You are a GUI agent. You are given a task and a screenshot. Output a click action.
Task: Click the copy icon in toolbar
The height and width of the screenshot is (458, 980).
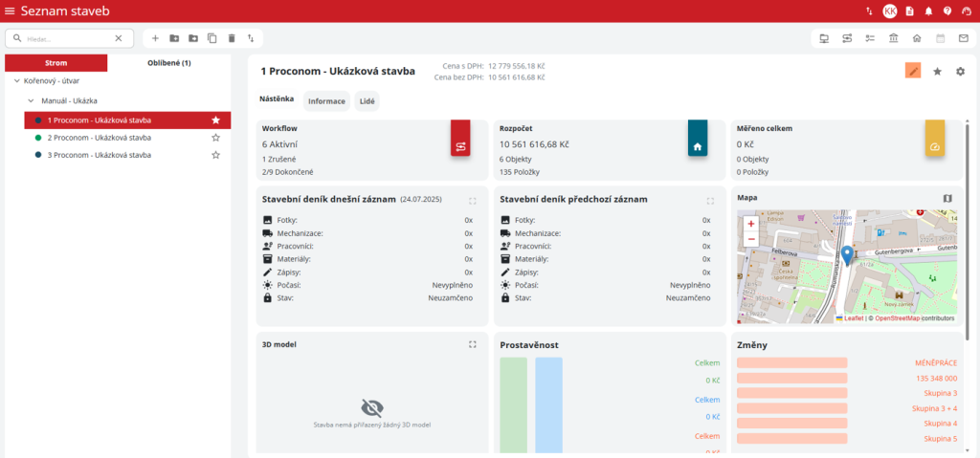212,38
